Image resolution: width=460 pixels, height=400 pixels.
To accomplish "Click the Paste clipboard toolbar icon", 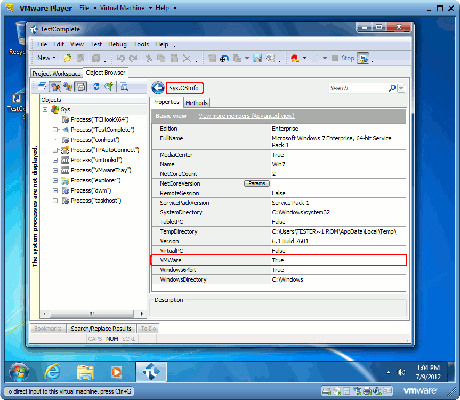I will [174, 58].
